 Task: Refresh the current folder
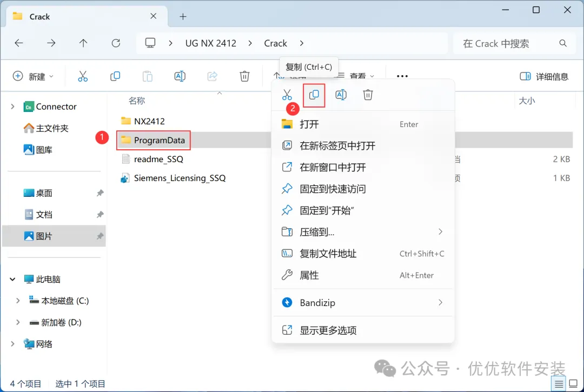[x=116, y=43]
